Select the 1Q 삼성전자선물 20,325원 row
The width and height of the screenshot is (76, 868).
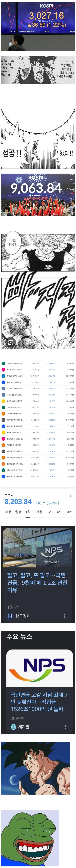(38, 407)
